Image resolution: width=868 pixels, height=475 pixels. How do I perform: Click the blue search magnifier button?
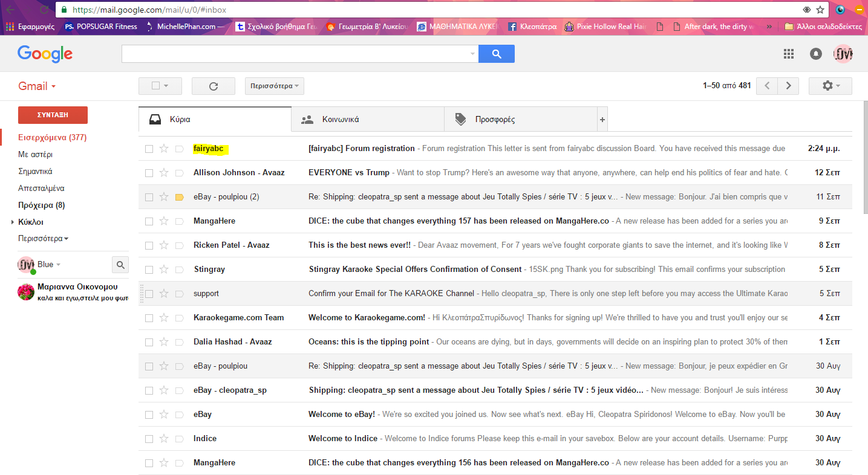(496, 54)
